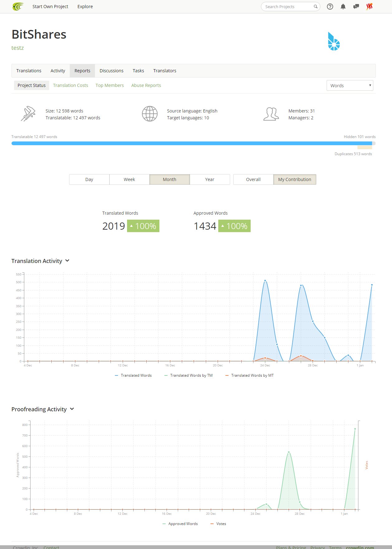The height and width of the screenshot is (549, 392).
Task: Open the Words unit dropdown
Action: (x=350, y=85)
